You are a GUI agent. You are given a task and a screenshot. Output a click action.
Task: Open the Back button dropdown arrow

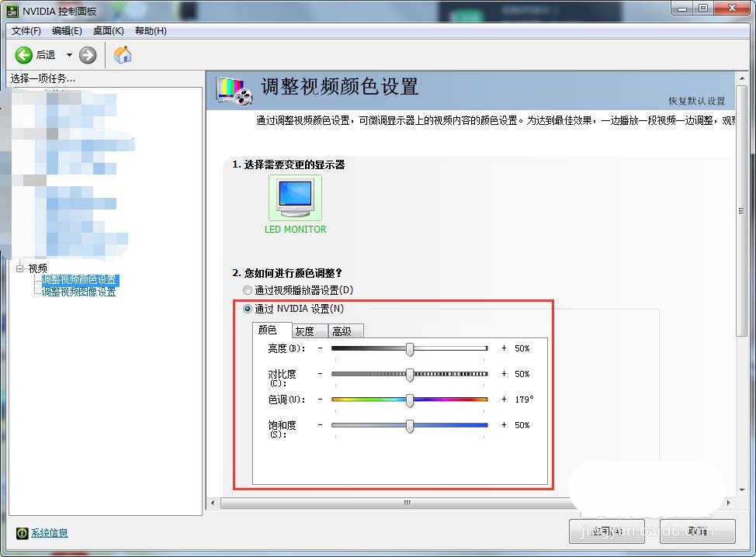tap(69, 55)
